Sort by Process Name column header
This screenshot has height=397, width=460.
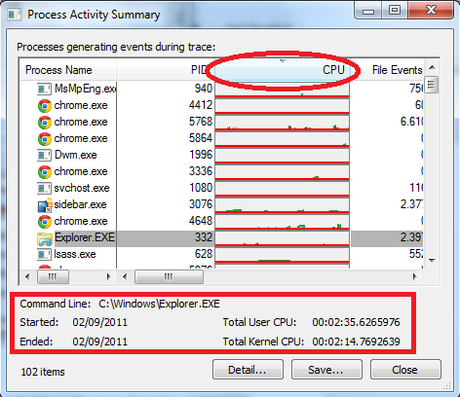pyautogui.click(x=68, y=70)
